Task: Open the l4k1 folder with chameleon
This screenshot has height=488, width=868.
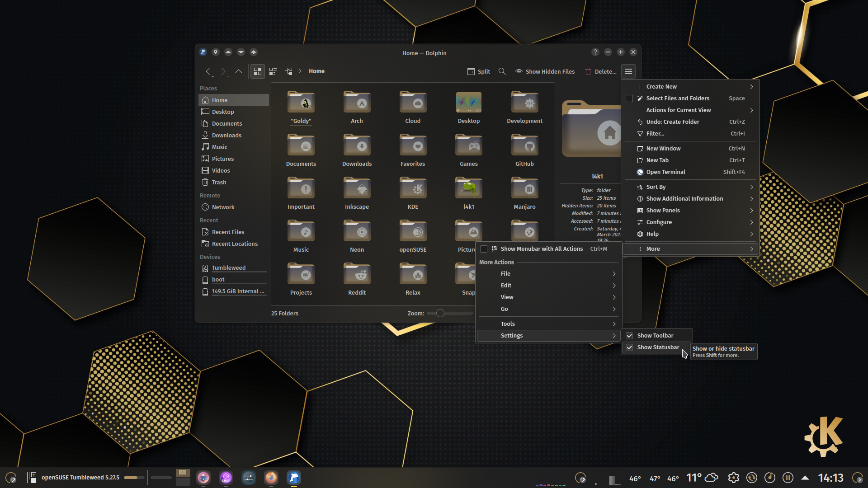Action: [x=469, y=193]
